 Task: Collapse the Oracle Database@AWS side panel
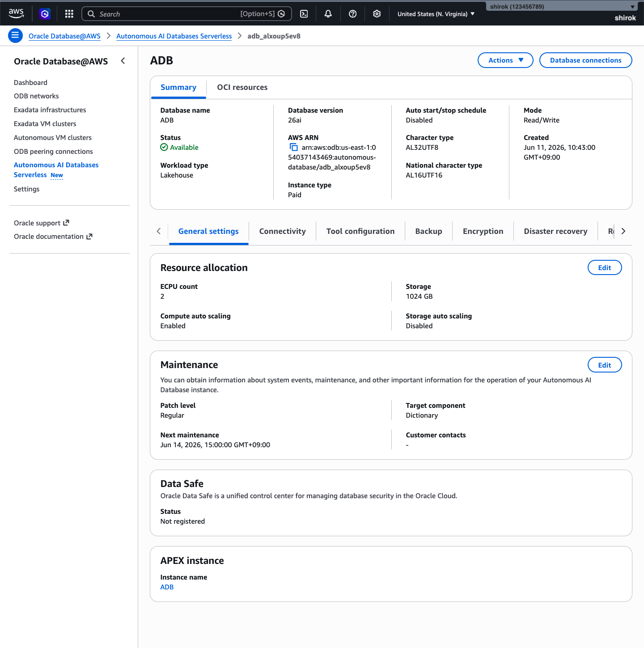pyautogui.click(x=123, y=61)
